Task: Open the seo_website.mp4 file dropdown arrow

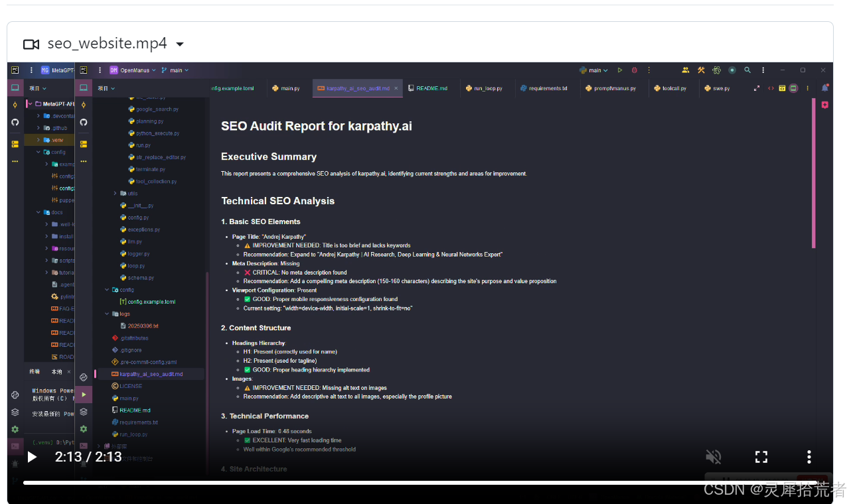Action: point(180,44)
